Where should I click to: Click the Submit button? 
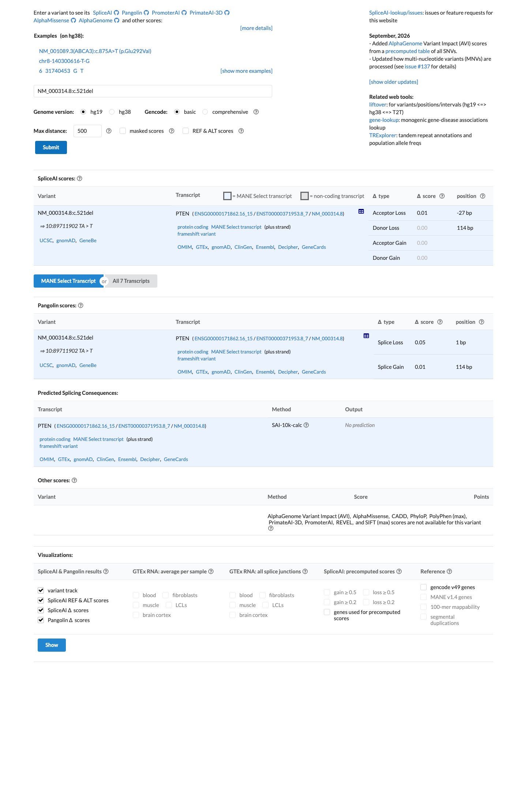point(51,147)
